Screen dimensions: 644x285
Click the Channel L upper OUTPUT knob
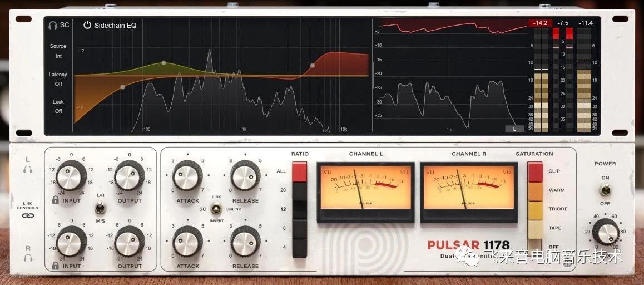tap(130, 176)
